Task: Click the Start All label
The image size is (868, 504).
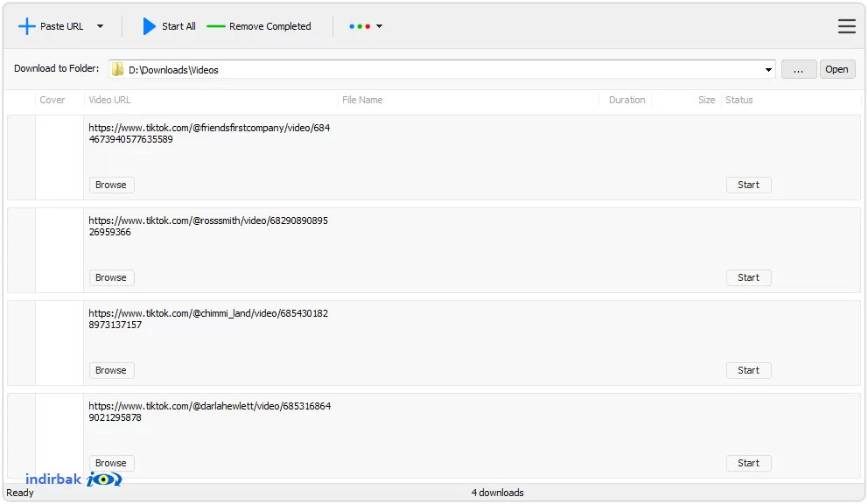Action: click(x=178, y=26)
